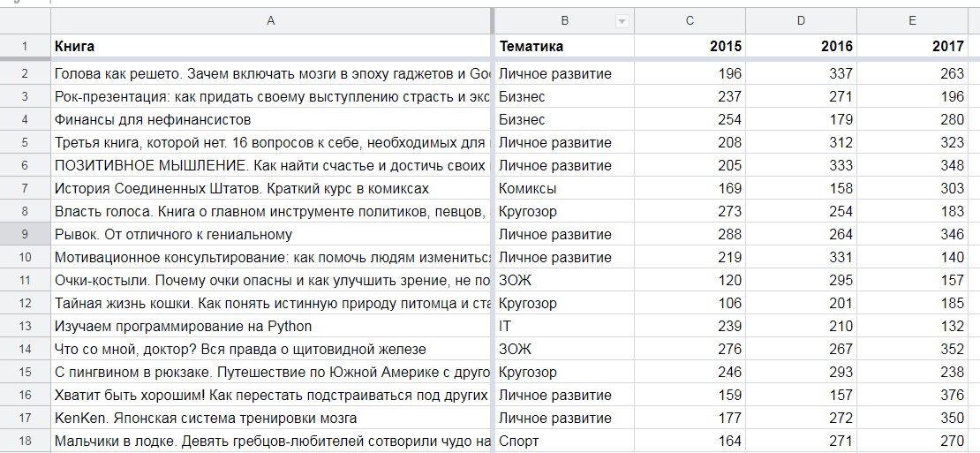Open the filter dropdown in column B header
Screen dimensions: 980x453
pos(622,21)
